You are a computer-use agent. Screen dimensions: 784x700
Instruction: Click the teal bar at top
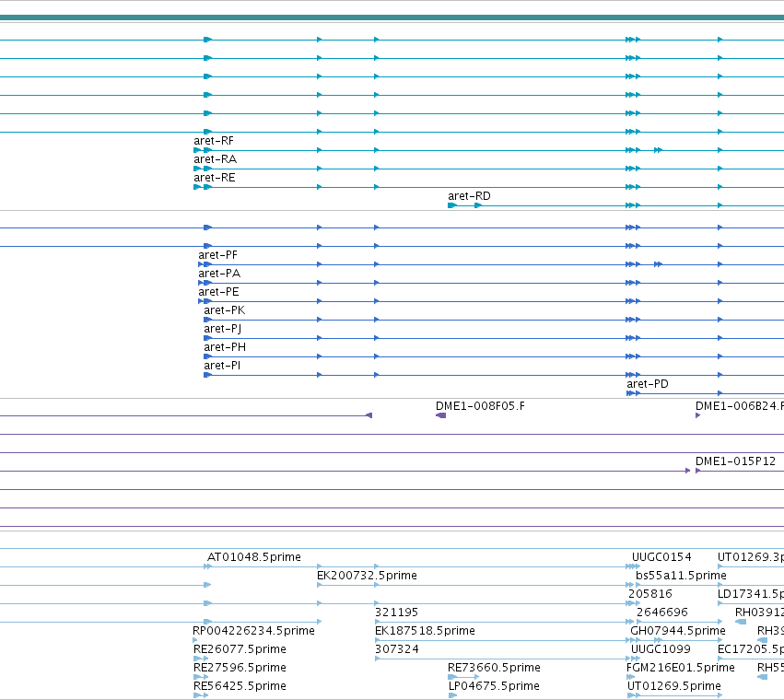(x=392, y=18)
